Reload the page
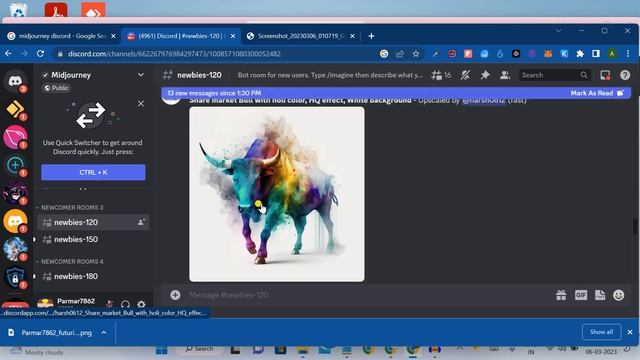This screenshot has width=640, height=360. [40, 53]
